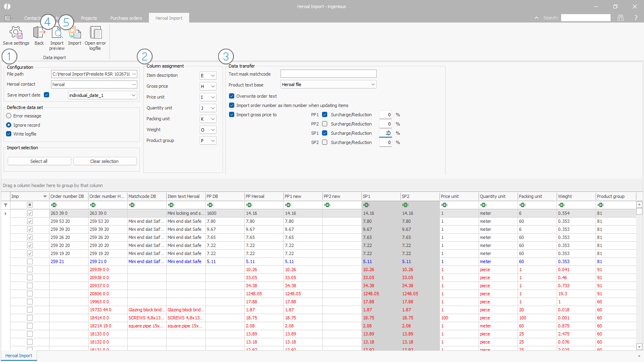Switch to the Purchase orders tab
644x362 pixels.
click(126, 18)
